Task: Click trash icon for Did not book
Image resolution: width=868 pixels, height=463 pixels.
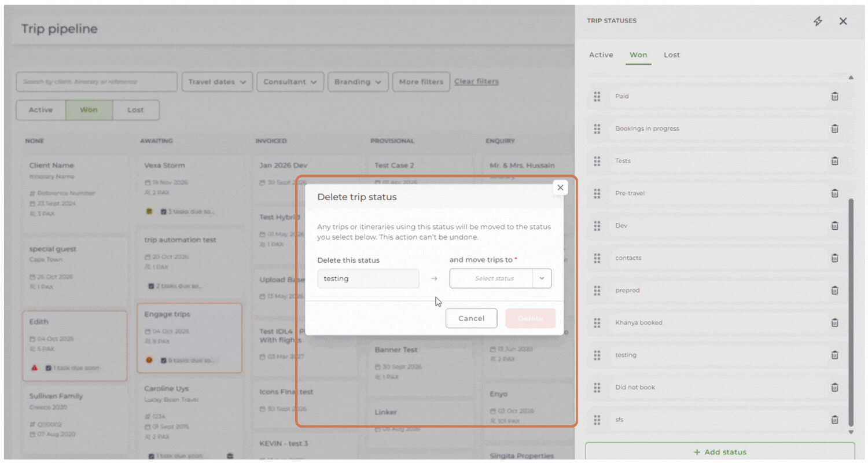Action: (x=834, y=388)
